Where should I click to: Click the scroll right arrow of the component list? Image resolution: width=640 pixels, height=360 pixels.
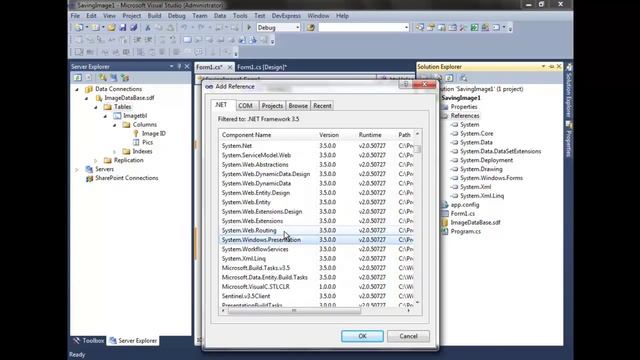[409, 311]
